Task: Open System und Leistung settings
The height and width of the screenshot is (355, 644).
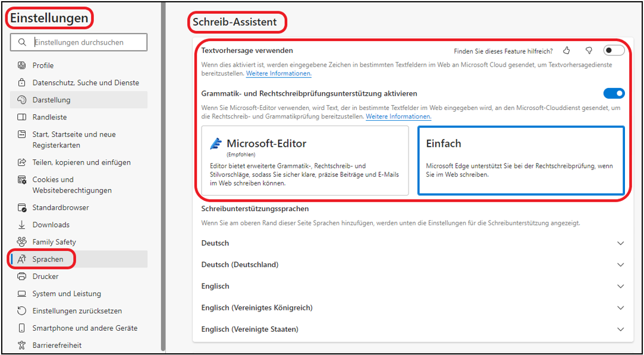Action: click(x=67, y=294)
